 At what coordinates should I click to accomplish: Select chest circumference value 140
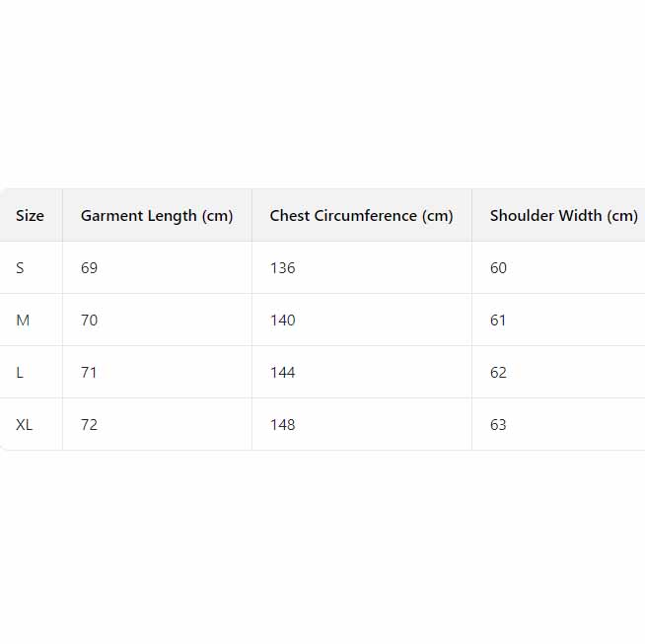pos(282,321)
